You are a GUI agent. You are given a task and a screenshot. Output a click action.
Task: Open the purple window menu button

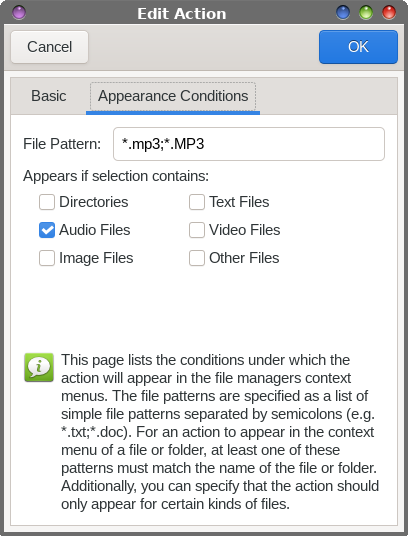click(x=19, y=13)
